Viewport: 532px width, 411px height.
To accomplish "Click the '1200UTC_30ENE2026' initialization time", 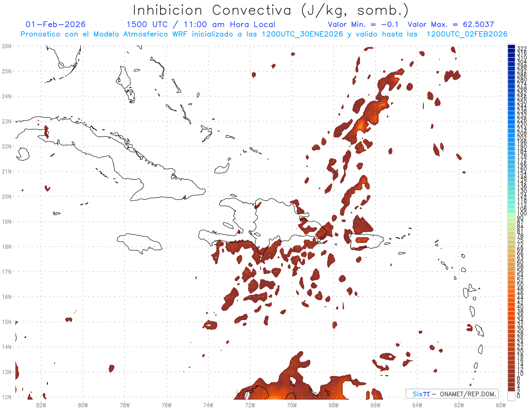I will pos(302,34).
